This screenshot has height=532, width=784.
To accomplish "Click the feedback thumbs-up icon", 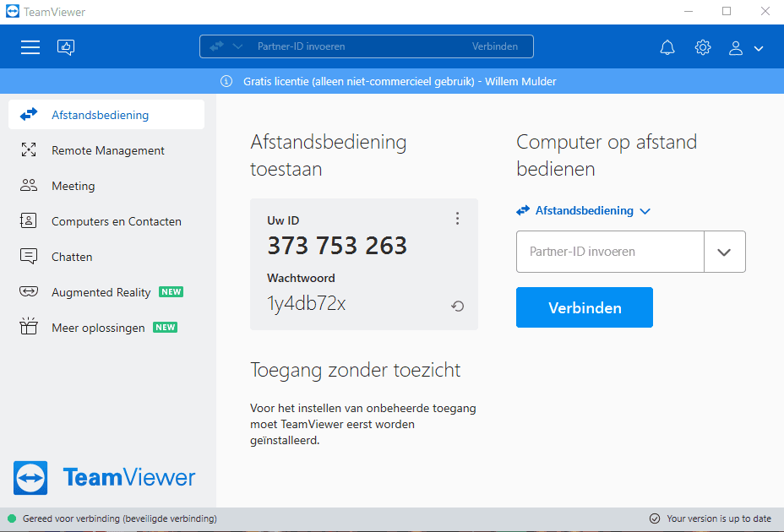I will click(66, 47).
